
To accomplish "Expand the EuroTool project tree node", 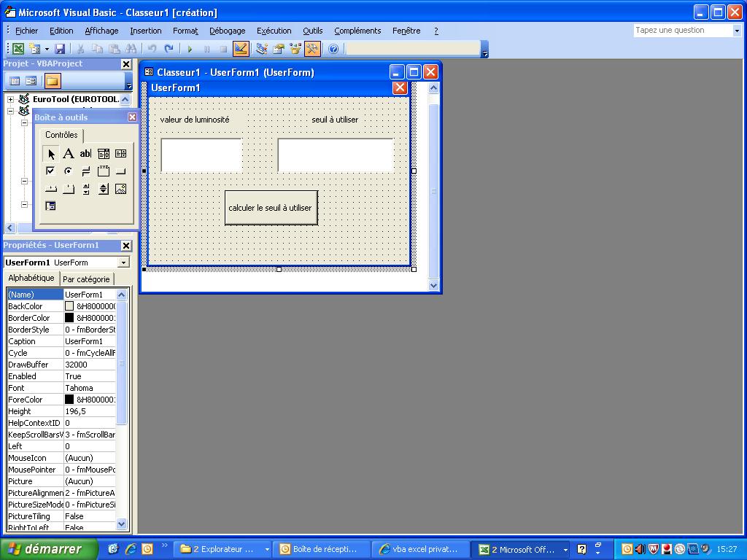I will coord(10,99).
